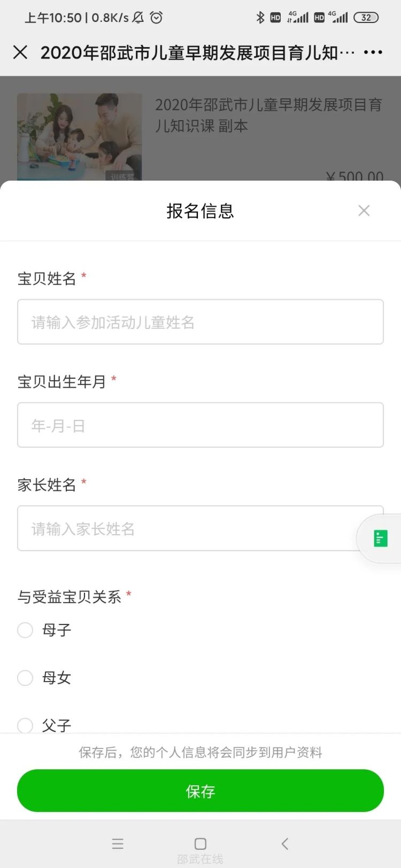This screenshot has height=868, width=401.
Task: Tap the green floating form icon
Action: click(x=380, y=538)
